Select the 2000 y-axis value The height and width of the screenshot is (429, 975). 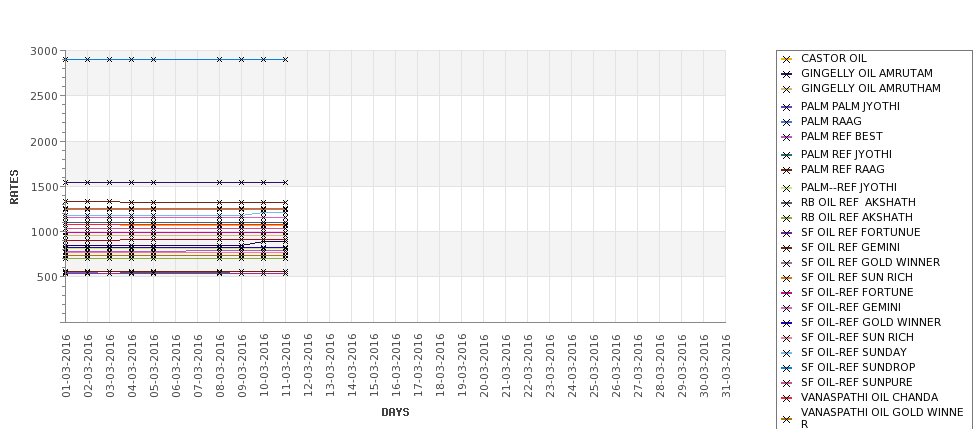tap(44, 142)
